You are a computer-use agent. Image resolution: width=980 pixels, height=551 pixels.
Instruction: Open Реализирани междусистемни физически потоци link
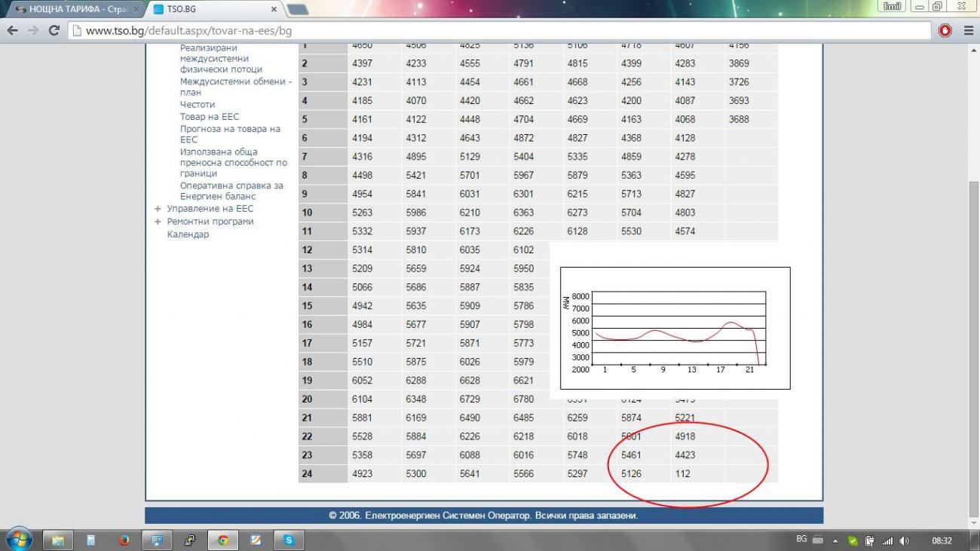coord(222,59)
